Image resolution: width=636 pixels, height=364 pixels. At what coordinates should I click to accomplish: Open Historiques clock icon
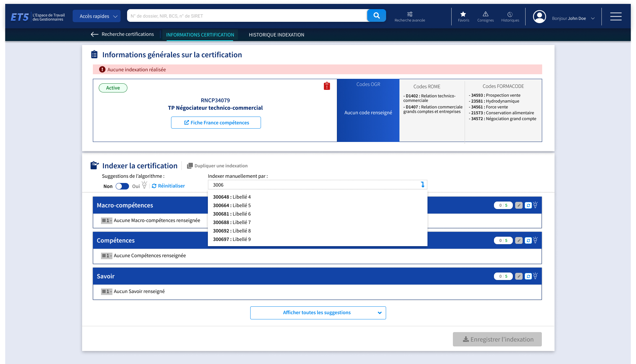point(510,16)
